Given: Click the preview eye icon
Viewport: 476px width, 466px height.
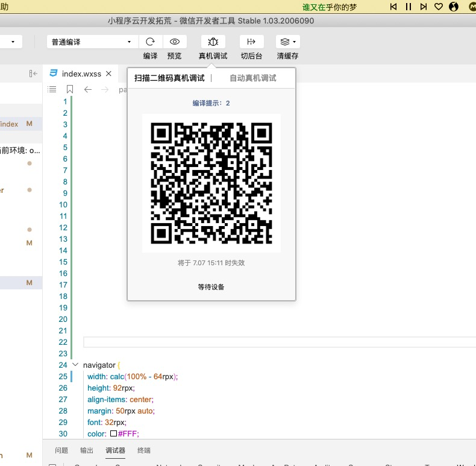Looking at the screenshot, I should (175, 42).
